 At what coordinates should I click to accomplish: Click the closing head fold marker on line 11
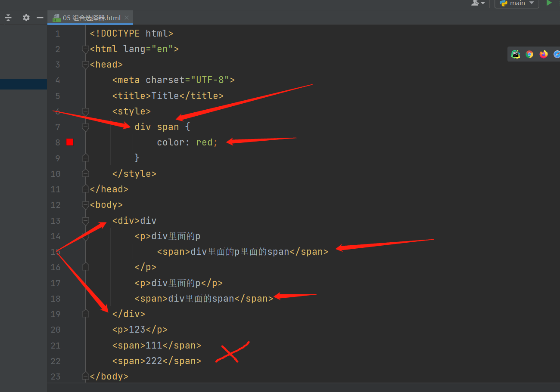click(85, 189)
